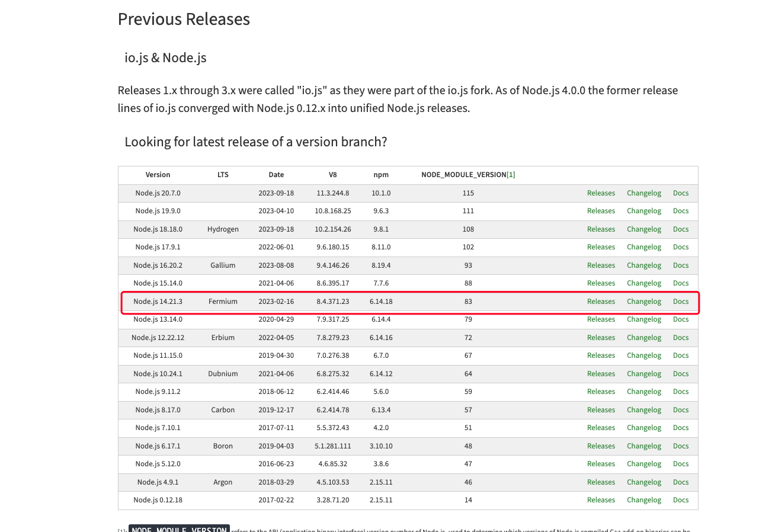
Task: Open Changelog for Node.js 4.9.1
Action: point(644,482)
